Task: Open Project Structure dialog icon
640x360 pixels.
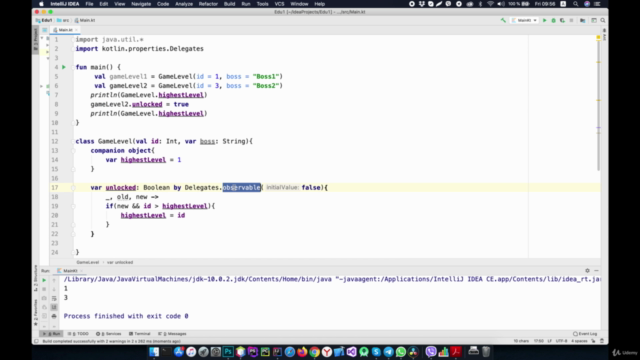Action: (x=582, y=20)
